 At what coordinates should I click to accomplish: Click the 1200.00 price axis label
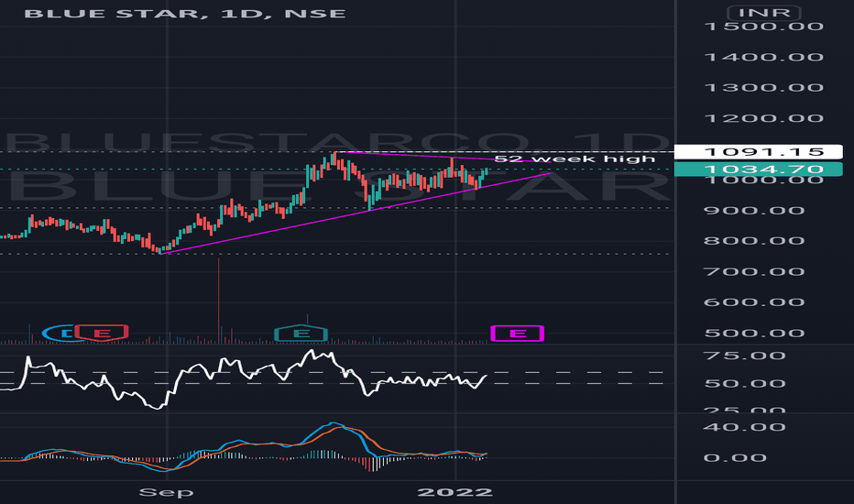[763, 117]
